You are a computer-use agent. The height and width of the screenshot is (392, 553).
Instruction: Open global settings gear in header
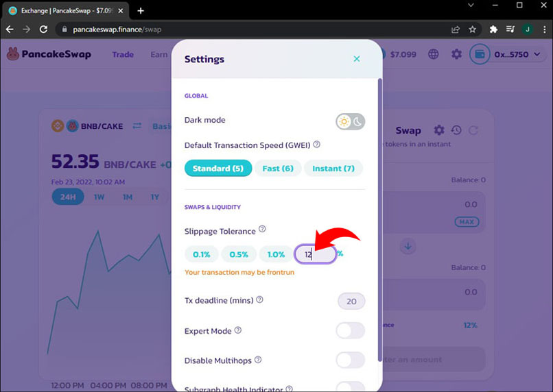456,54
